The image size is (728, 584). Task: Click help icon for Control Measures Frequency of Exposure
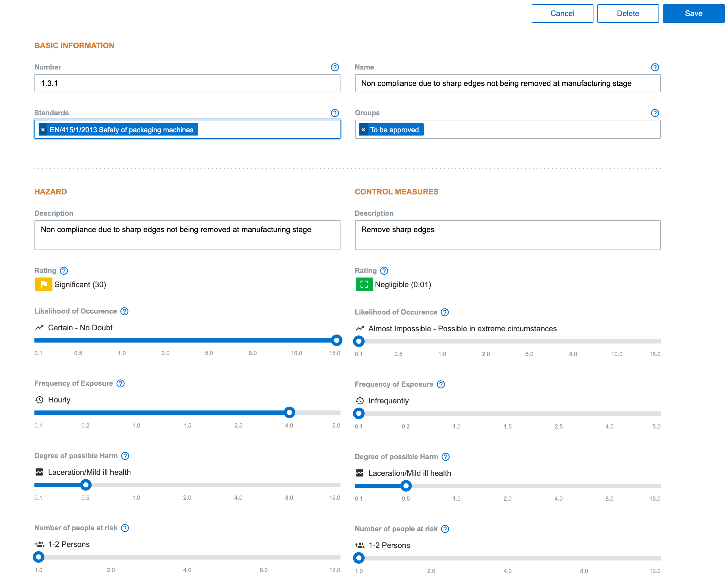point(441,384)
